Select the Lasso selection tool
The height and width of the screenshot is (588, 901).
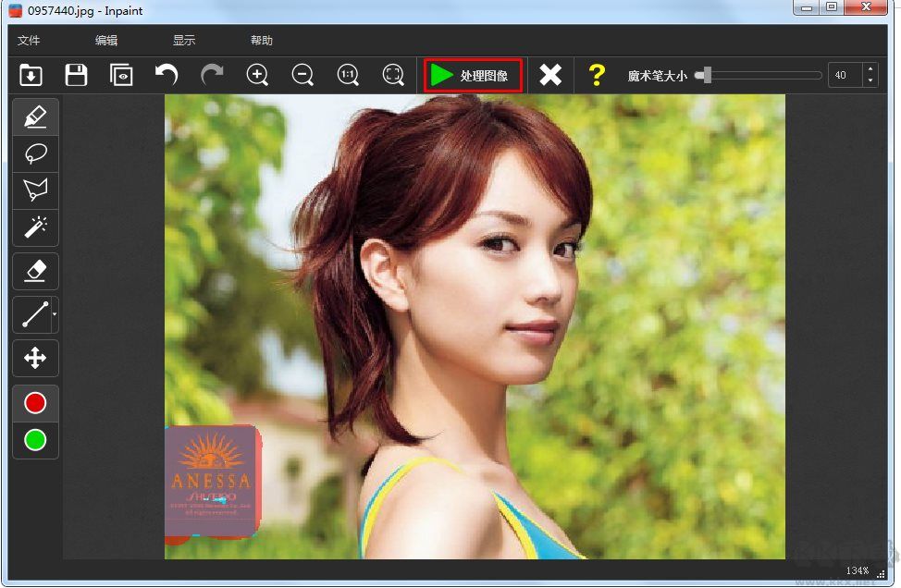[34, 153]
